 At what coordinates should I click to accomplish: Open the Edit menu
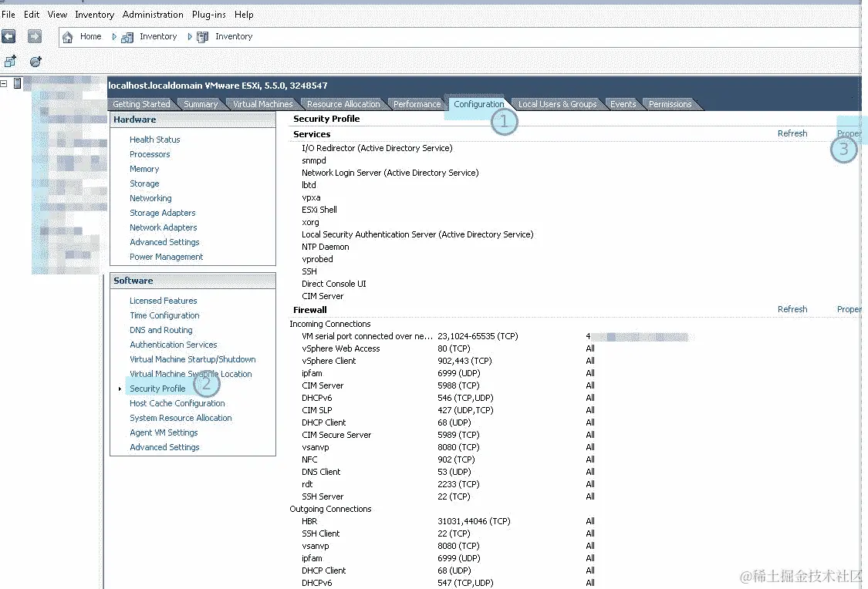32,15
